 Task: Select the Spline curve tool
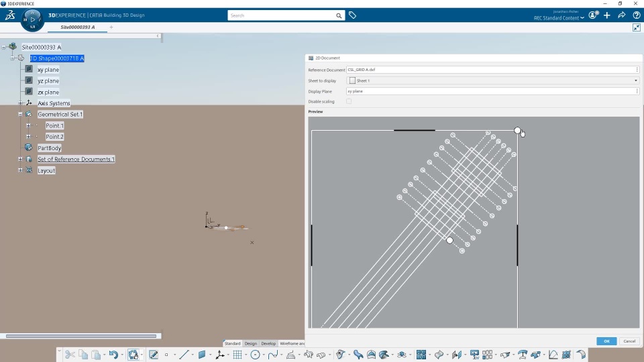tap(273, 355)
